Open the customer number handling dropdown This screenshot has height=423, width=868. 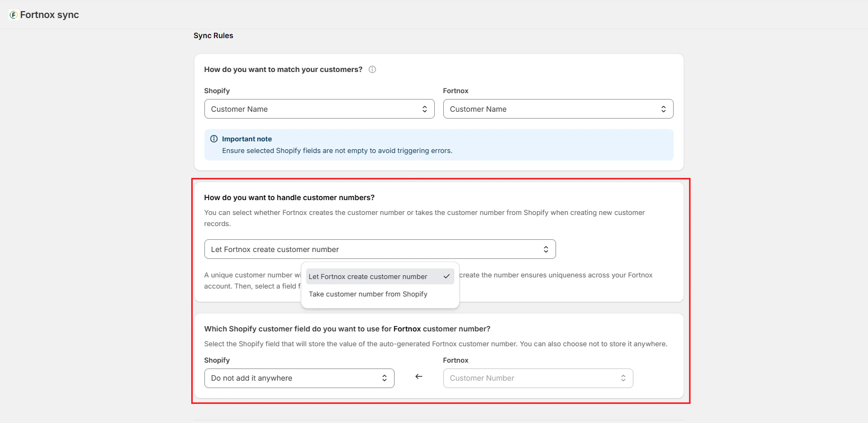point(380,249)
